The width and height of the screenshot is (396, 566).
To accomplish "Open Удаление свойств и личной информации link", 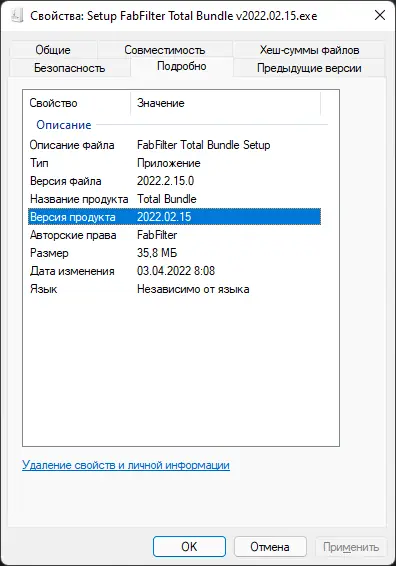I will (126, 465).
